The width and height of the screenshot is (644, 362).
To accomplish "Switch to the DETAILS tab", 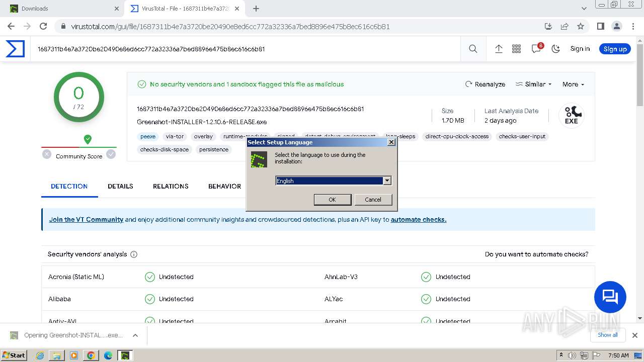I will click(x=120, y=186).
